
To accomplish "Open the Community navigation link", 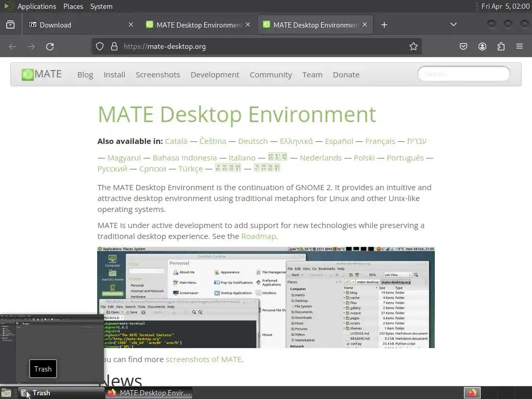I will [x=271, y=75].
